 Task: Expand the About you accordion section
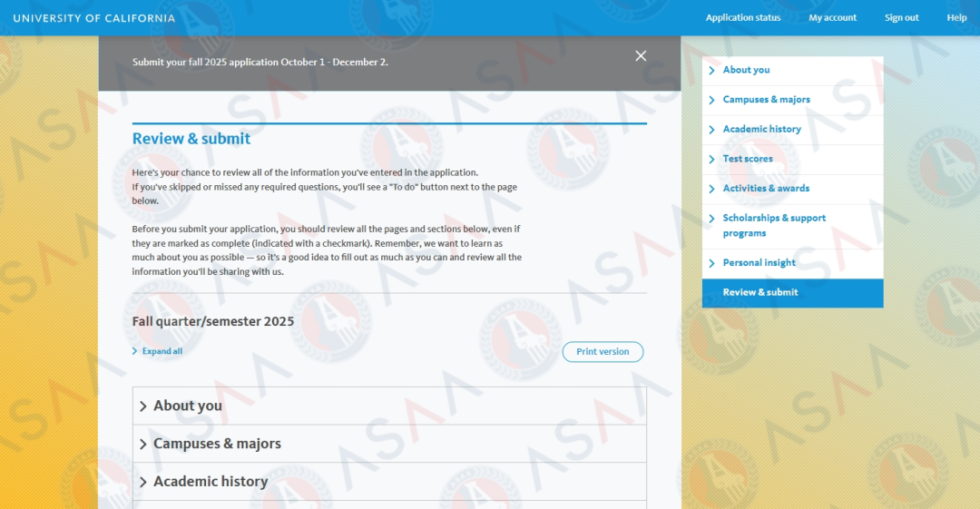point(187,406)
